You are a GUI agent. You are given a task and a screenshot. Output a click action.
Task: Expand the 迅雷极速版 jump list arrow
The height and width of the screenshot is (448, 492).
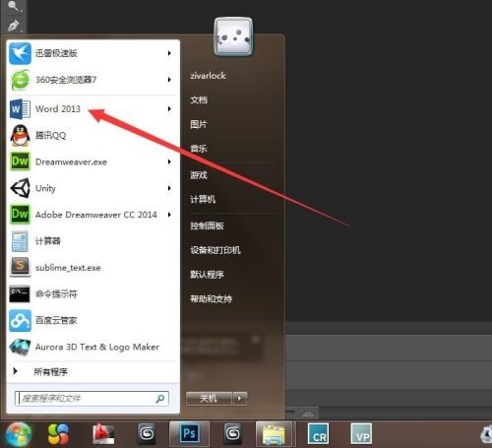169,53
